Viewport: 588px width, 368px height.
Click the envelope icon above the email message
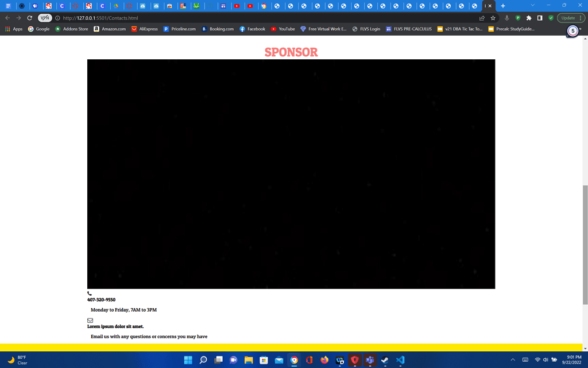coord(90,320)
